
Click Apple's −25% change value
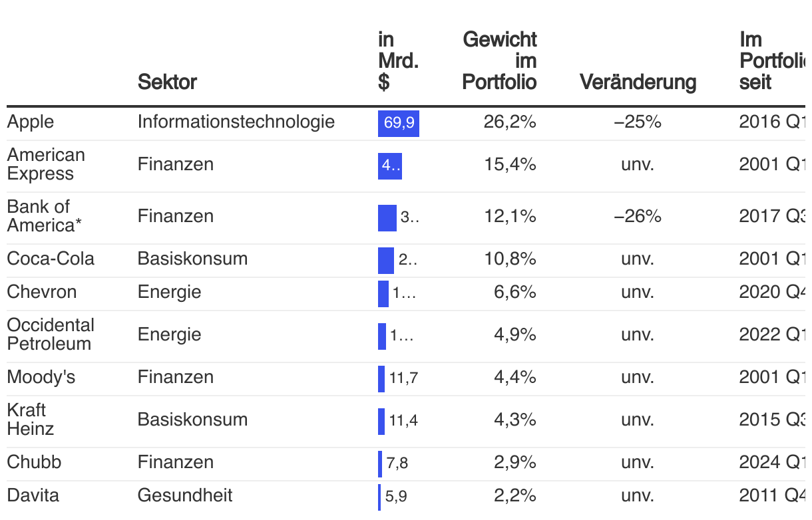(638, 122)
